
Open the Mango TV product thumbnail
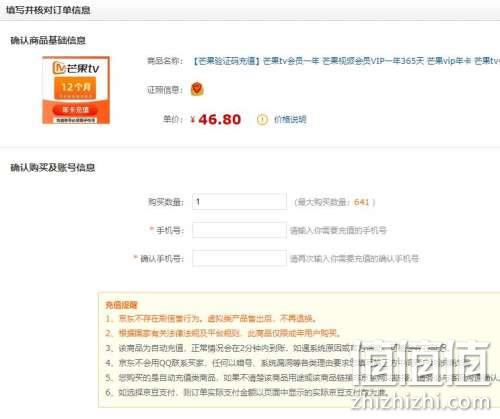click(x=76, y=90)
